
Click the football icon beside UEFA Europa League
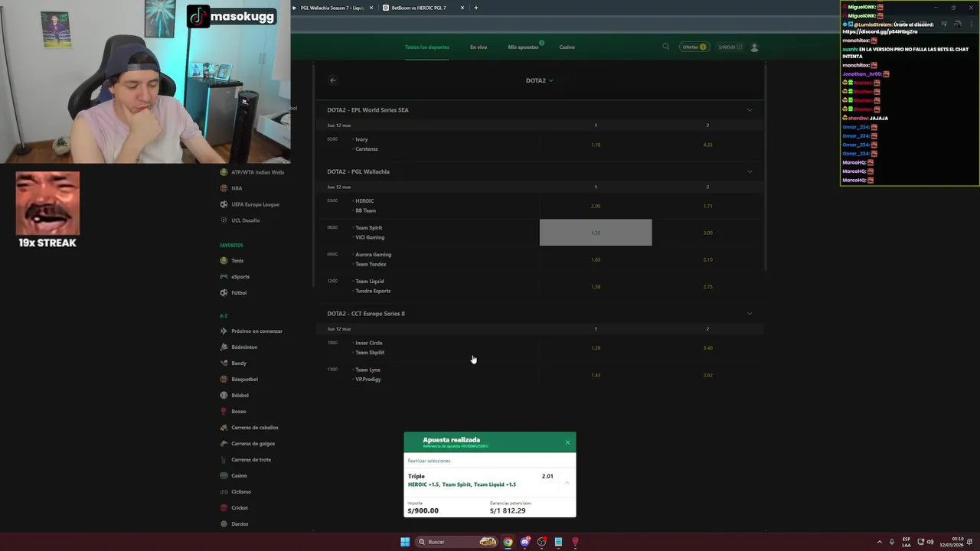click(224, 204)
